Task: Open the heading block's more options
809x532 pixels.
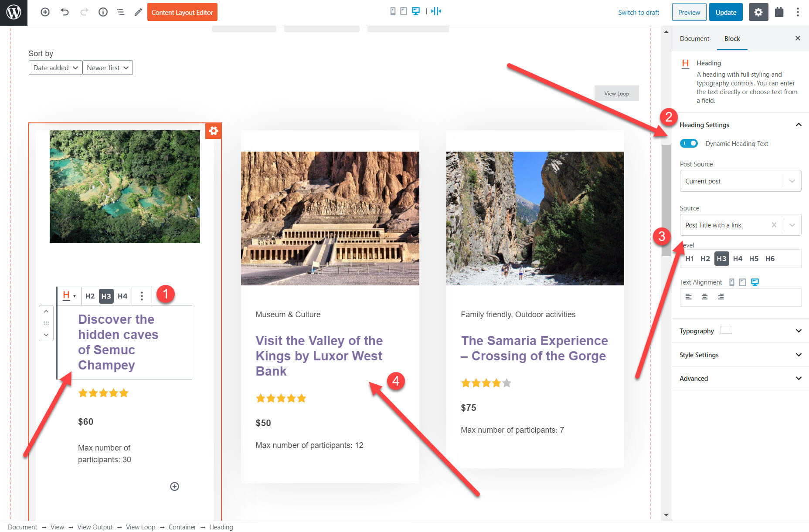Action: point(142,296)
